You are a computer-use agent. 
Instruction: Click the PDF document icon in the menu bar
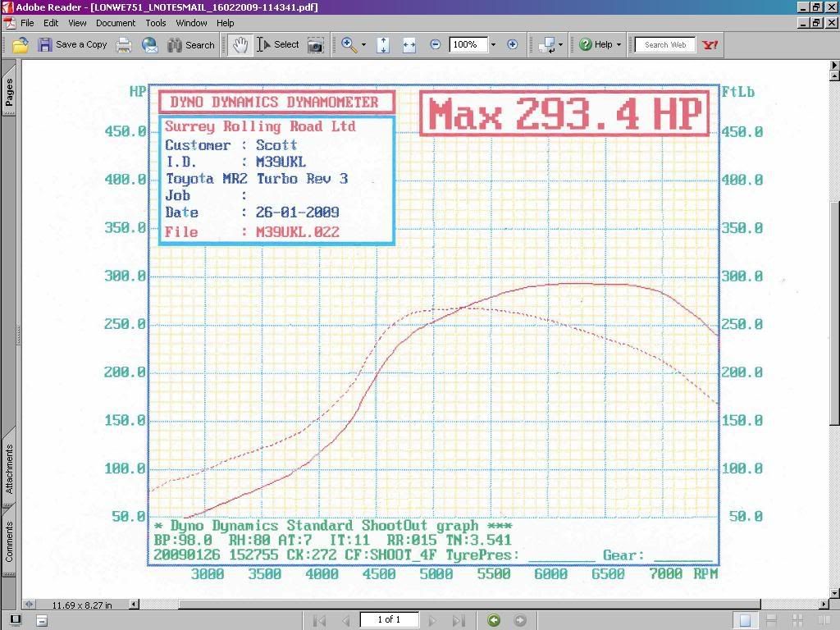(x=9, y=23)
